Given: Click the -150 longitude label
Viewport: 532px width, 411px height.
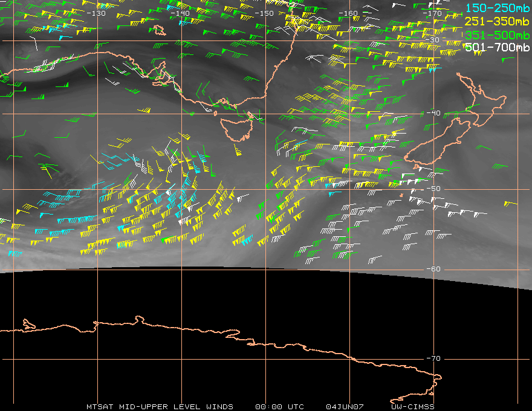Looking at the screenshot, I should pos(264,13).
